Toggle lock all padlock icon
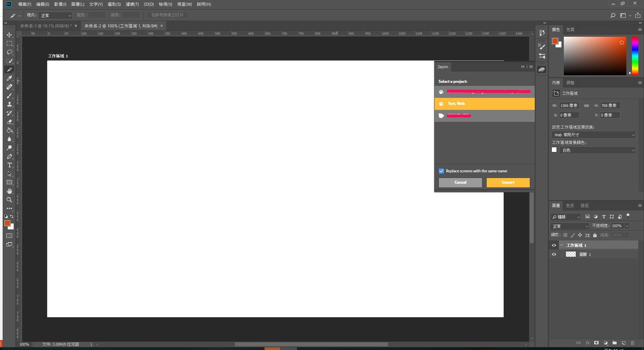The height and width of the screenshot is (350, 644). click(x=595, y=235)
